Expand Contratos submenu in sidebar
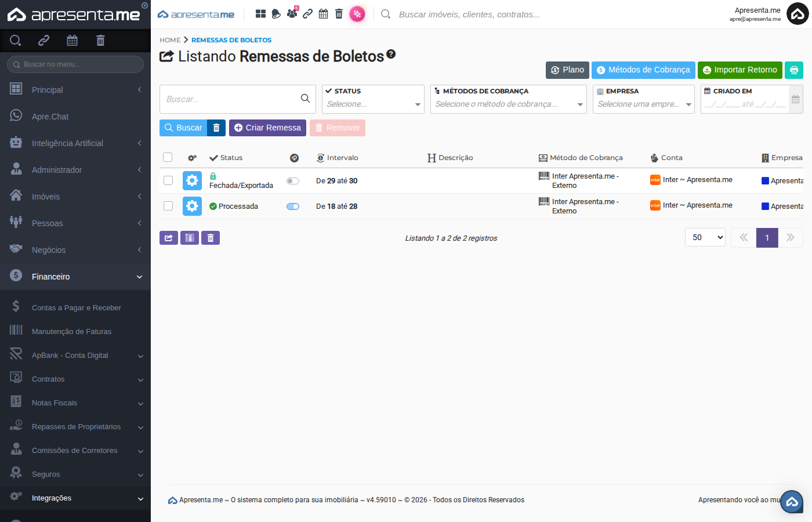This screenshot has height=522, width=812. [x=75, y=379]
